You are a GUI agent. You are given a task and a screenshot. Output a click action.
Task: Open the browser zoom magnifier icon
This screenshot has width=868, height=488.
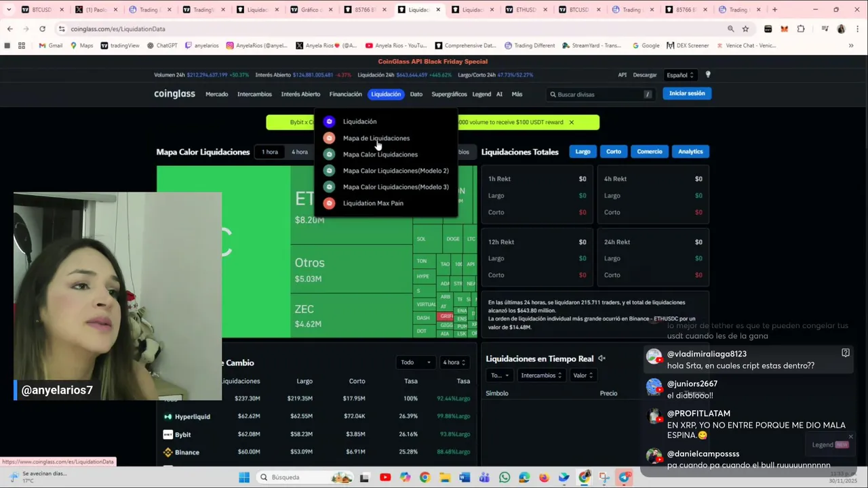click(730, 28)
